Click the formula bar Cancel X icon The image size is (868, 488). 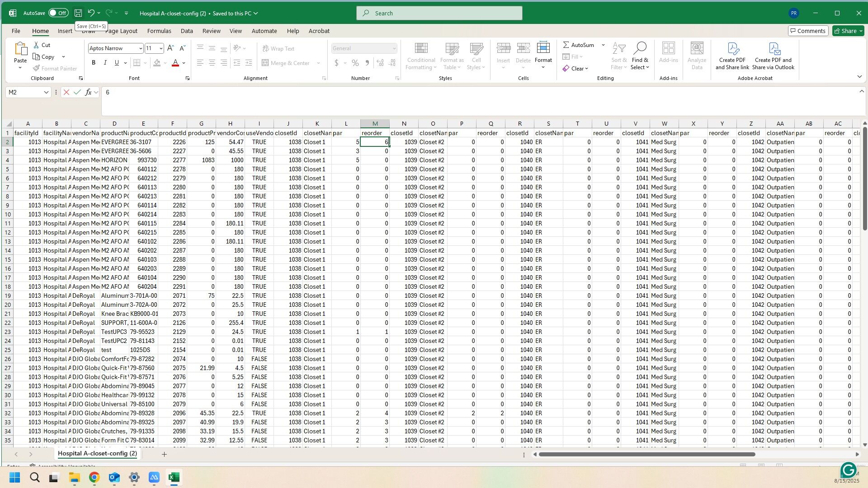tap(66, 92)
